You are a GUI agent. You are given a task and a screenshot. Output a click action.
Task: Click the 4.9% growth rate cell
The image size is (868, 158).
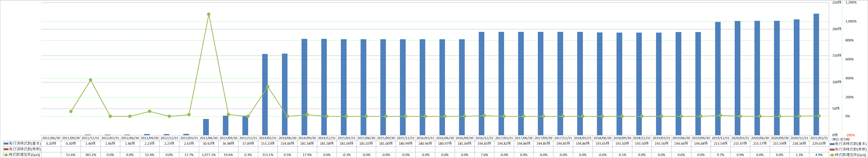coord(819,155)
